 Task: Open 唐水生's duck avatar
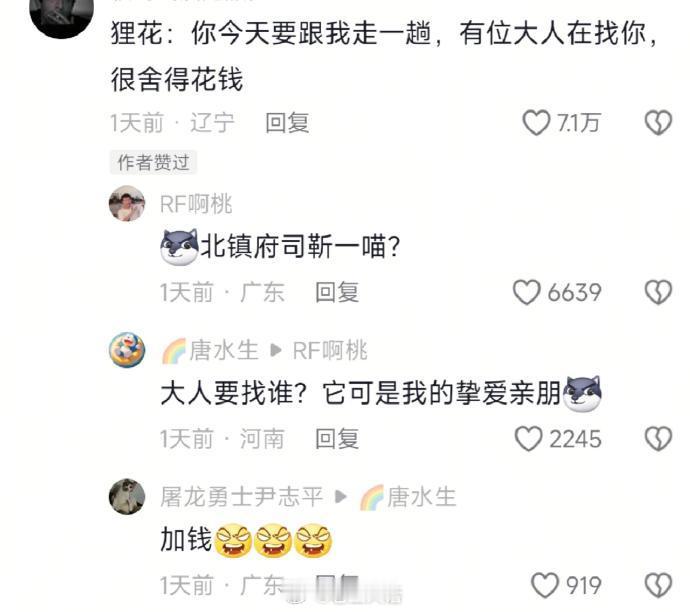[127, 350]
